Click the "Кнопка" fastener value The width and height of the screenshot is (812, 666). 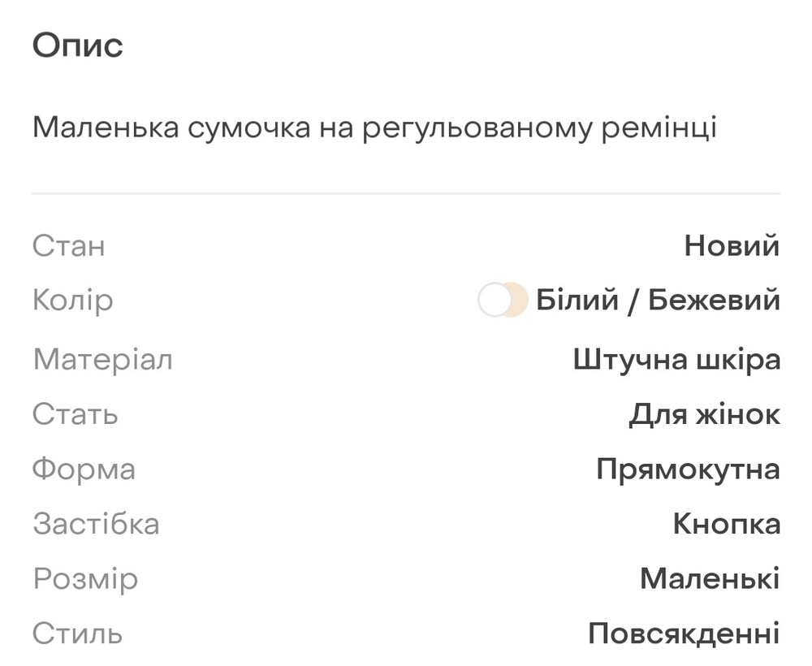[726, 524]
